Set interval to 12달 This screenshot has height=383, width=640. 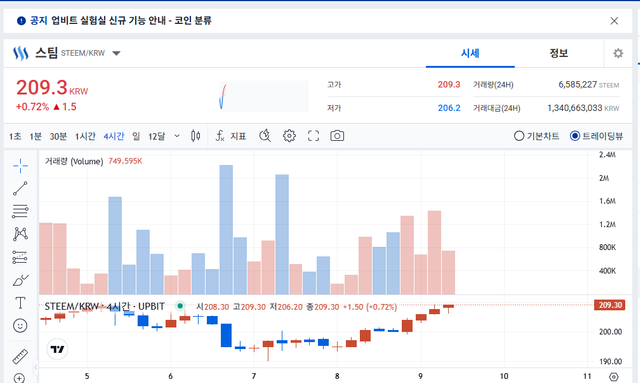pyautogui.click(x=157, y=136)
